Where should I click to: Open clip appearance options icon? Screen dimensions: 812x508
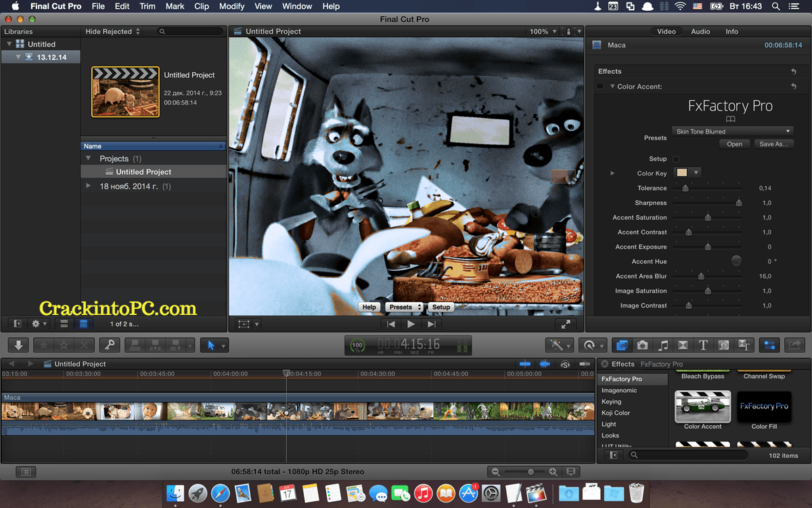coord(570,471)
